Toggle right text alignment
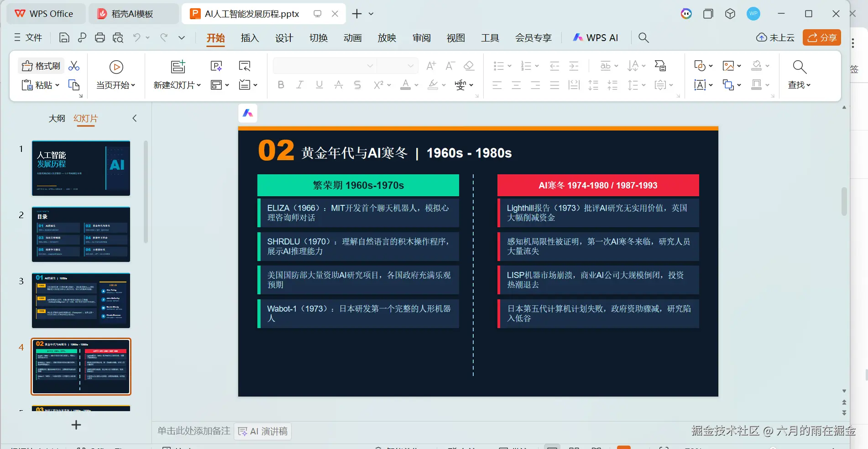The width and height of the screenshot is (868, 449). [535, 85]
